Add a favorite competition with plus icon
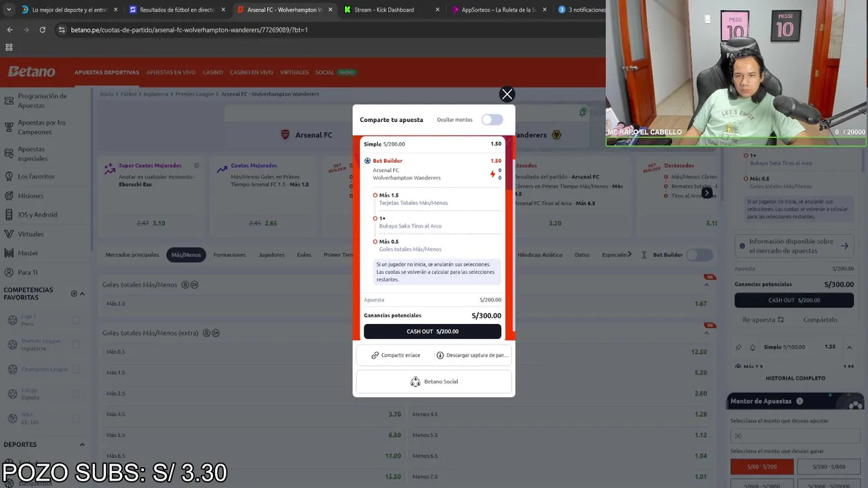Image resolution: width=868 pixels, height=488 pixels. (74, 293)
